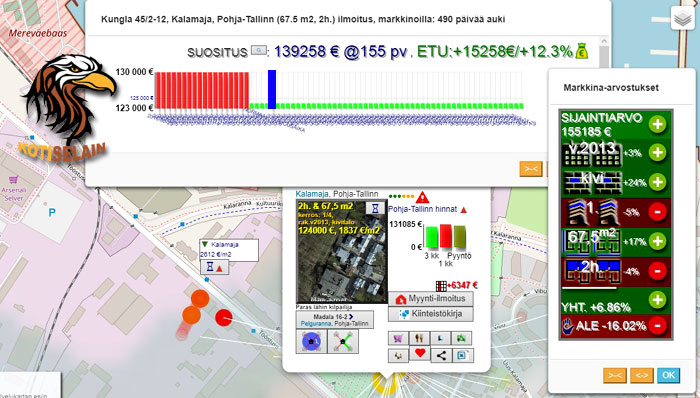
Task: Open the Kiinteistökirja property register
Action: point(430,314)
